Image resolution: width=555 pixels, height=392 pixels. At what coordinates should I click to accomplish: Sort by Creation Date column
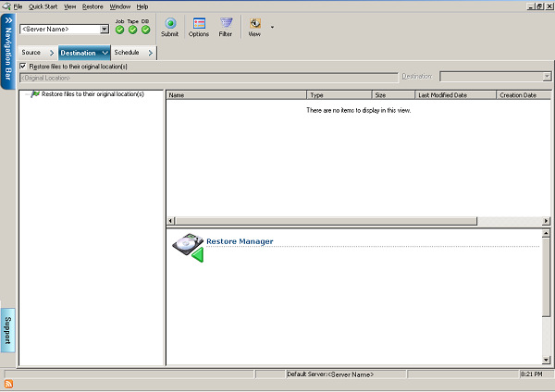(524, 95)
